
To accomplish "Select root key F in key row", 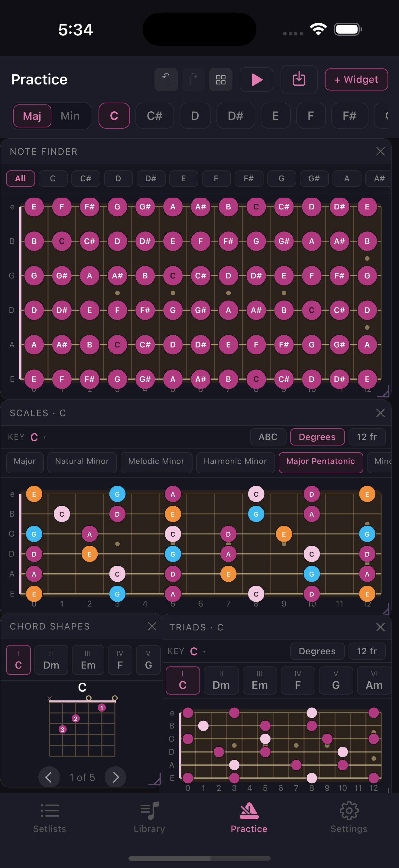I will [x=311, y=116].
